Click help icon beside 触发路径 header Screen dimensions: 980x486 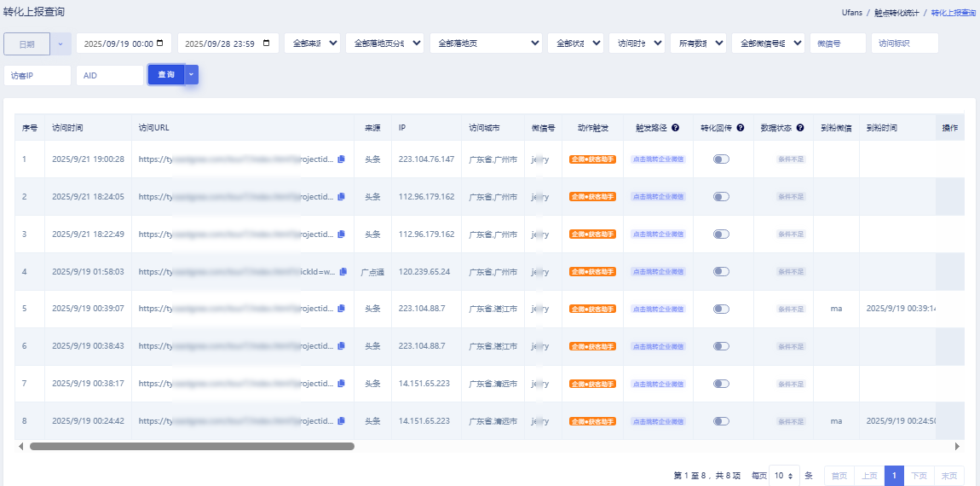click(675, 128)
